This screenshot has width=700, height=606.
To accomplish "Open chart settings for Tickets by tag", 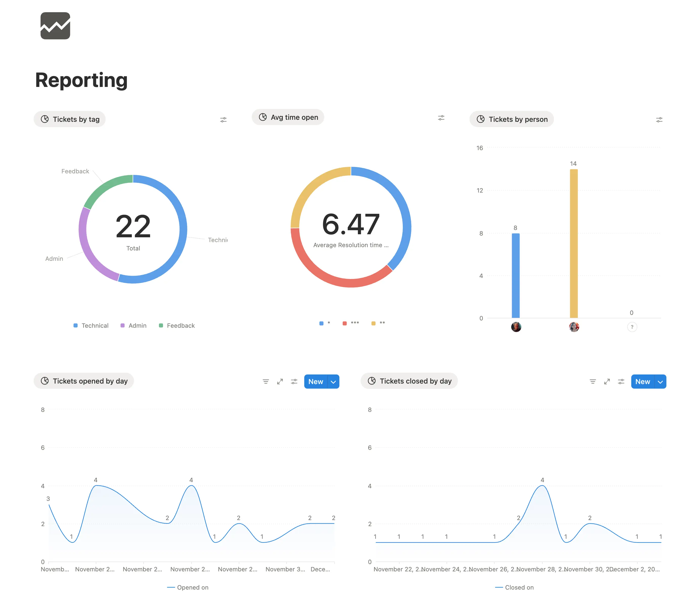I will pos(223,119).
